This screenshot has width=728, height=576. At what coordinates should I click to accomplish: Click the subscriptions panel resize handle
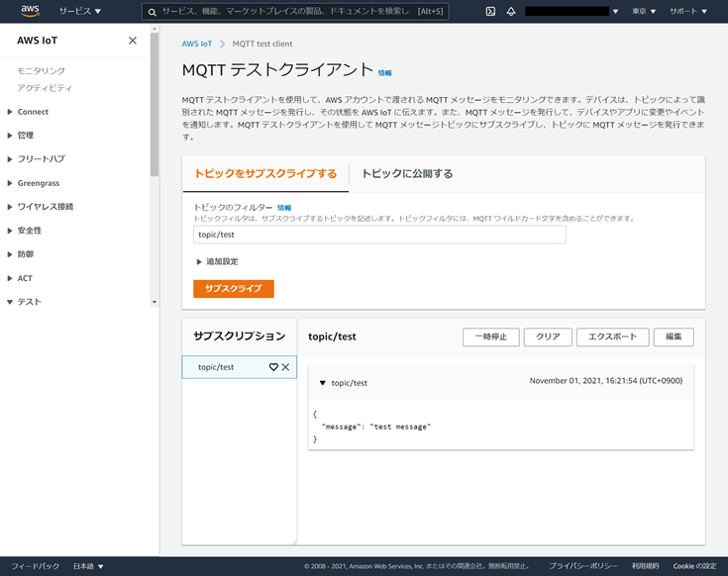(294, 542)
